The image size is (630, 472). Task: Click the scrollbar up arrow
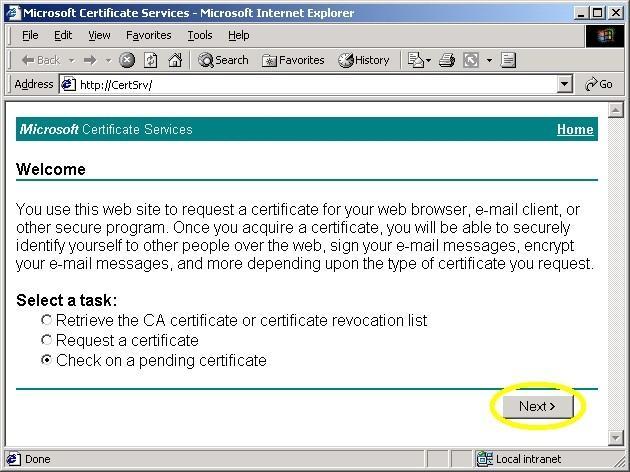click(x=616, y=110)
